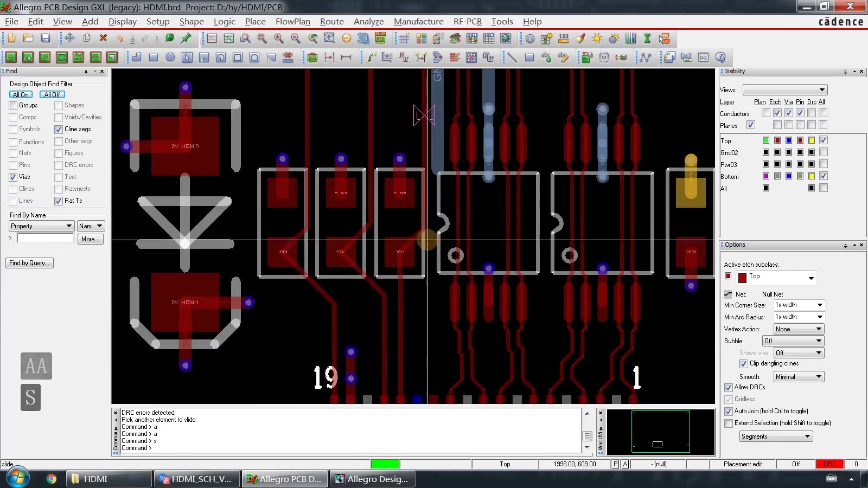Open the Manufacture menu
This screenshot has height=488, width=868.
(x=418, y=22)
